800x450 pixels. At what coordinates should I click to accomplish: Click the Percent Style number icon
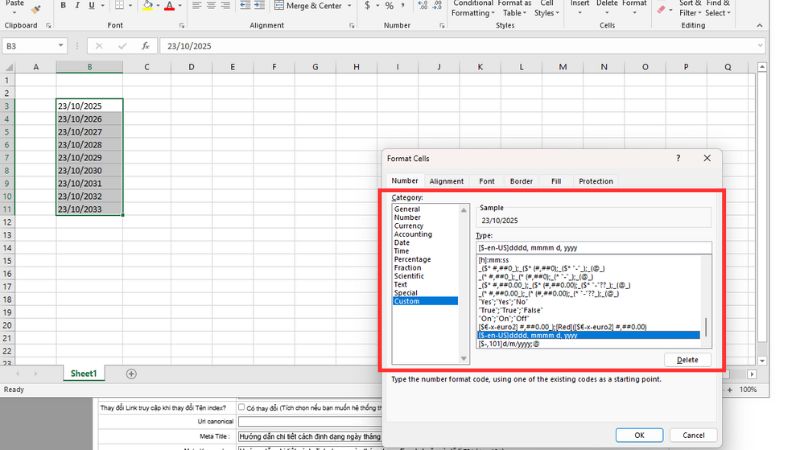[389, 6]
